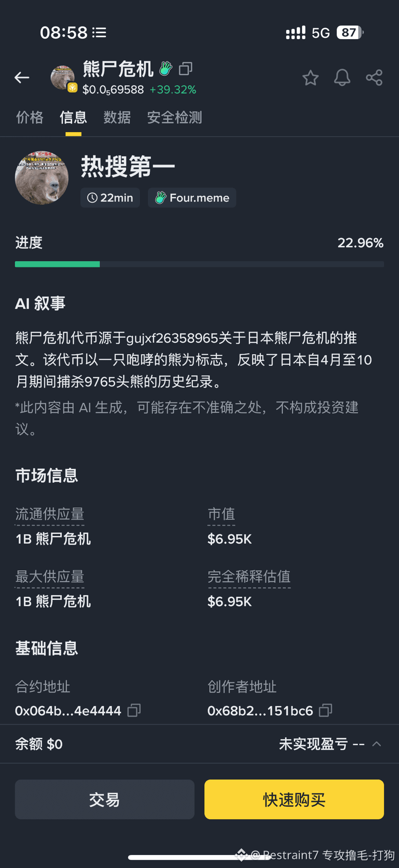Screen dimensions: 399x868
Task: Tap the share icon
Action: point(374,78)
